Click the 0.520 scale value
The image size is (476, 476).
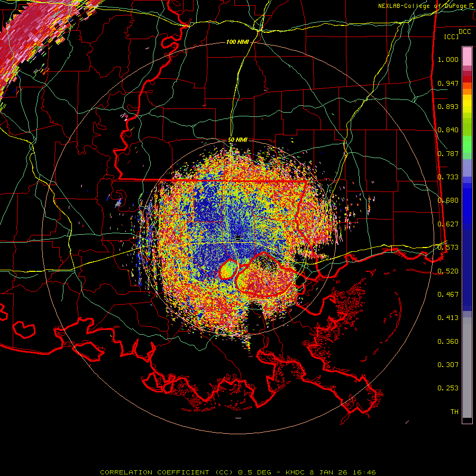point(448,271)
